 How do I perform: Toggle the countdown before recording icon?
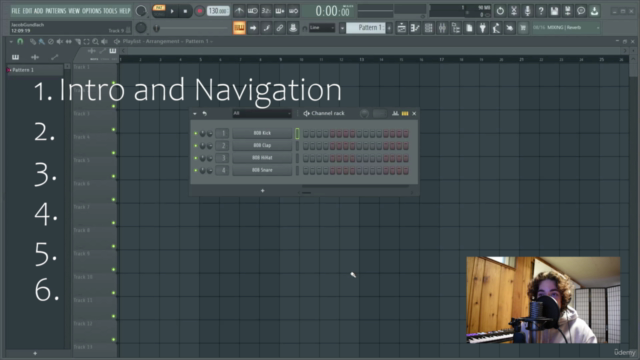point(266,11)
